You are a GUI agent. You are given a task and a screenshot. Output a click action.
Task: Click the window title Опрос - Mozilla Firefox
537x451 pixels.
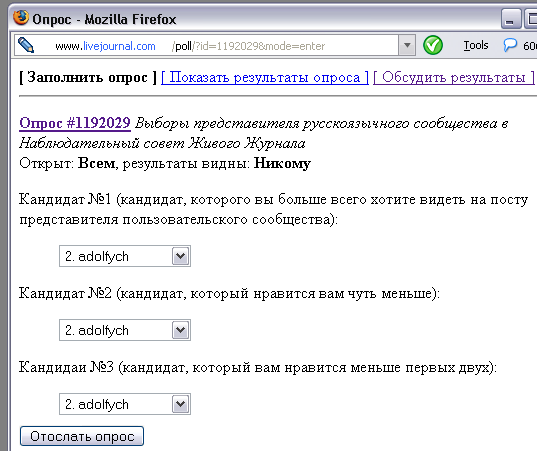(104, 19)
